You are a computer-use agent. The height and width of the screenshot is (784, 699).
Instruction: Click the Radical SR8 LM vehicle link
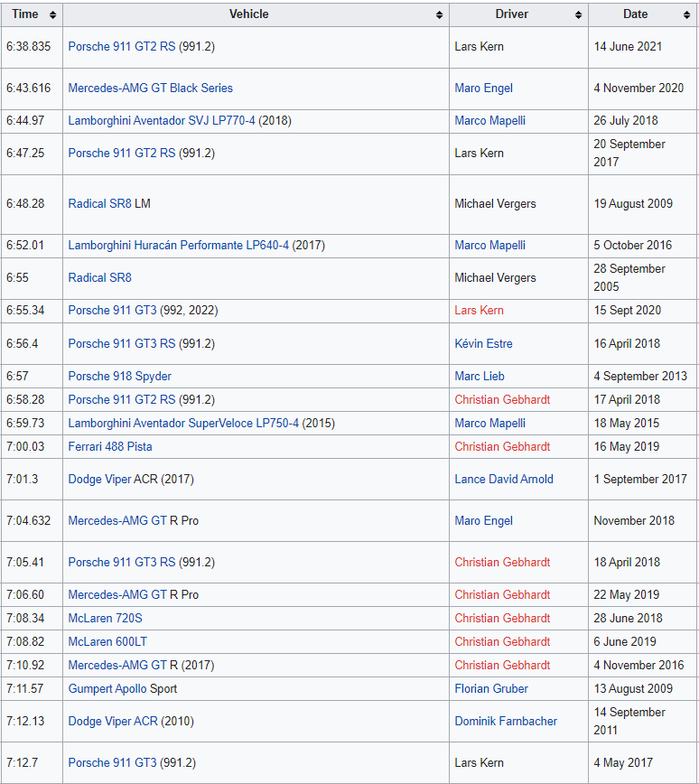click(99, 203)
